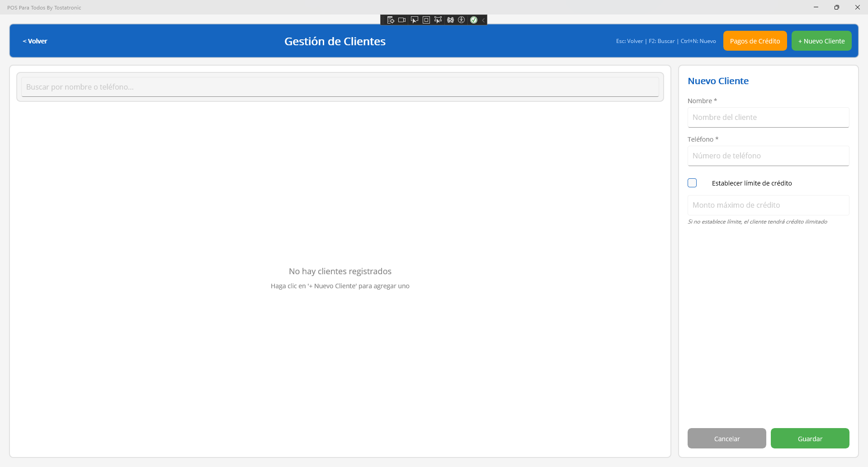
Task: Enable the select element pointer tool
Action: pyautogui.click(x=414, y=20)
